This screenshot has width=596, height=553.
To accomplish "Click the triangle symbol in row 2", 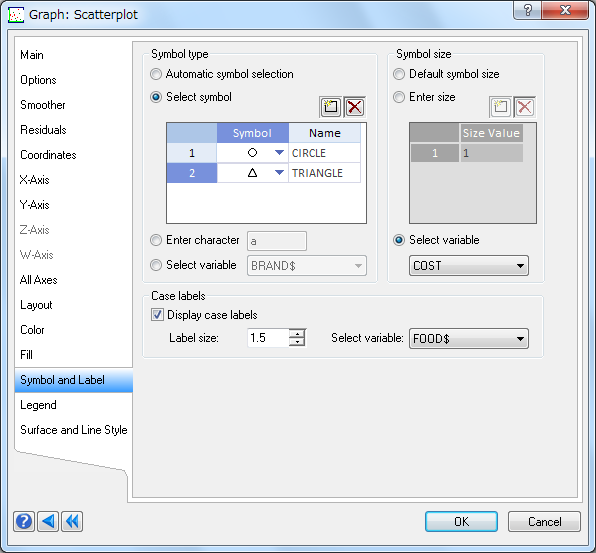I will pyautogui.click(x=252, y=173).
